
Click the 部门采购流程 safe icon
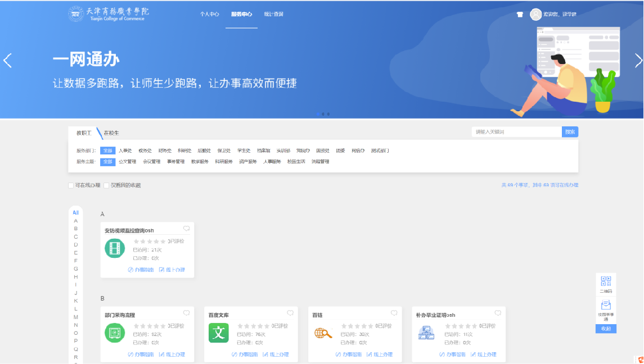point(115,333)
